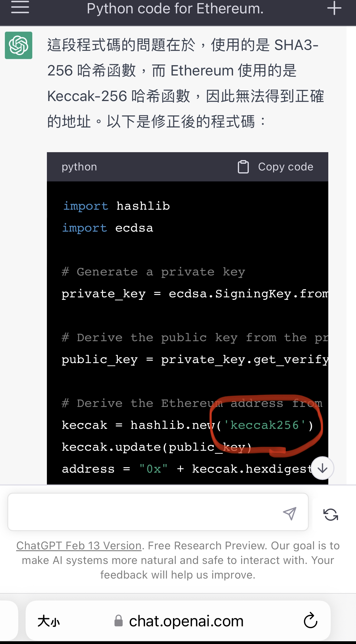Open Safari text size 大小 menu
The width and height of the screenshot is (356, 644).
click(x=49, y=621)
